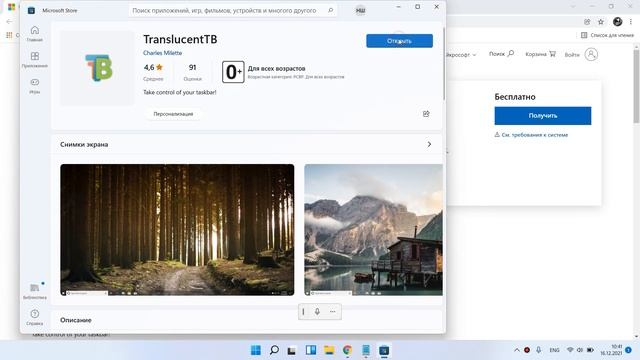Open the more options dots in floating toolbar

click(x=333, y=312)
